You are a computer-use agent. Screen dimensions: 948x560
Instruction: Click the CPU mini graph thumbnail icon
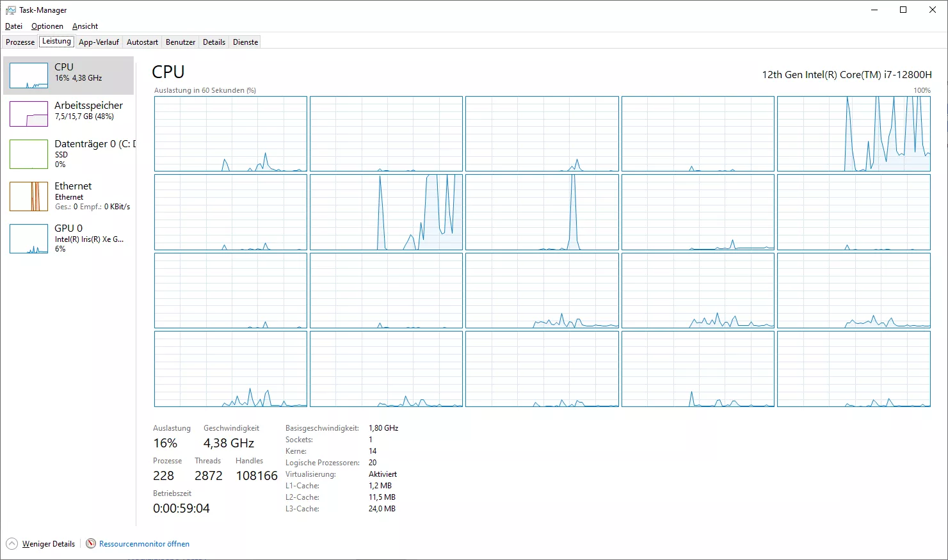point(29,76)
